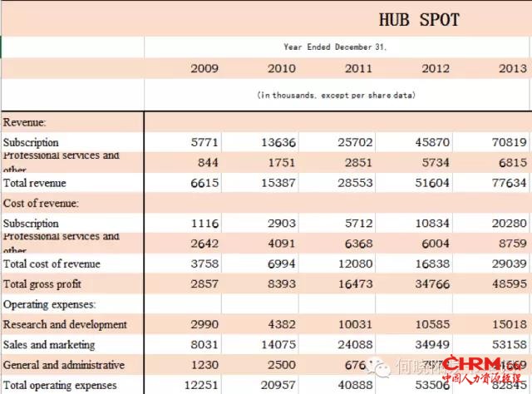
Task: Select the Total revenue row label
Action: [35, 183]
